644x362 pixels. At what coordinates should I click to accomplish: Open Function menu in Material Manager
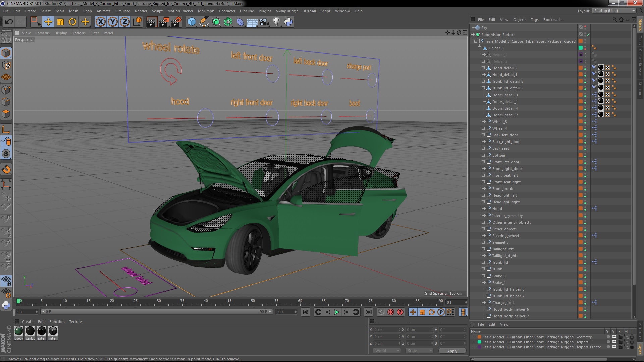[x=57, y=322]
